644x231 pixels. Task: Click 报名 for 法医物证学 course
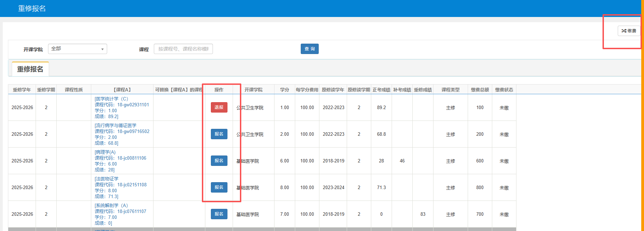pyautogui.click(x=219, y=187)
